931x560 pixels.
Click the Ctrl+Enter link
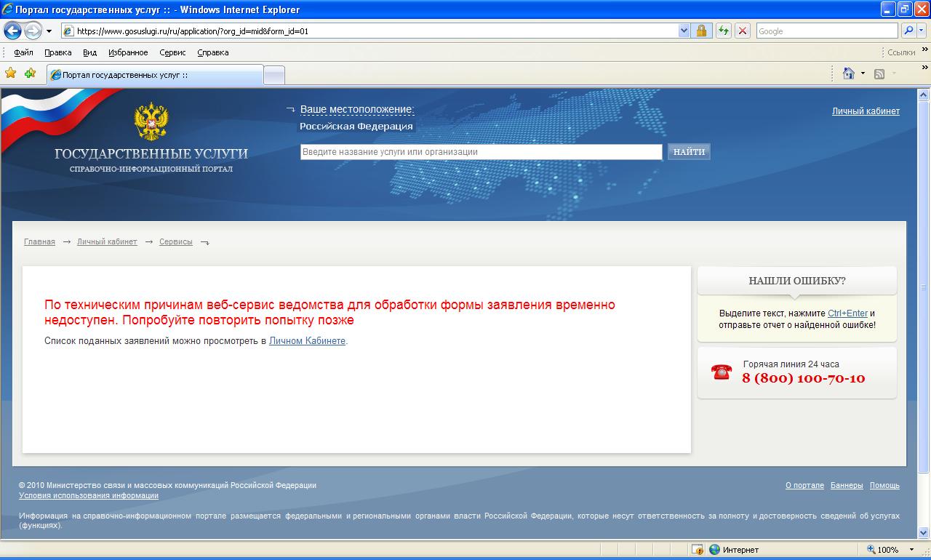point(847,313)
